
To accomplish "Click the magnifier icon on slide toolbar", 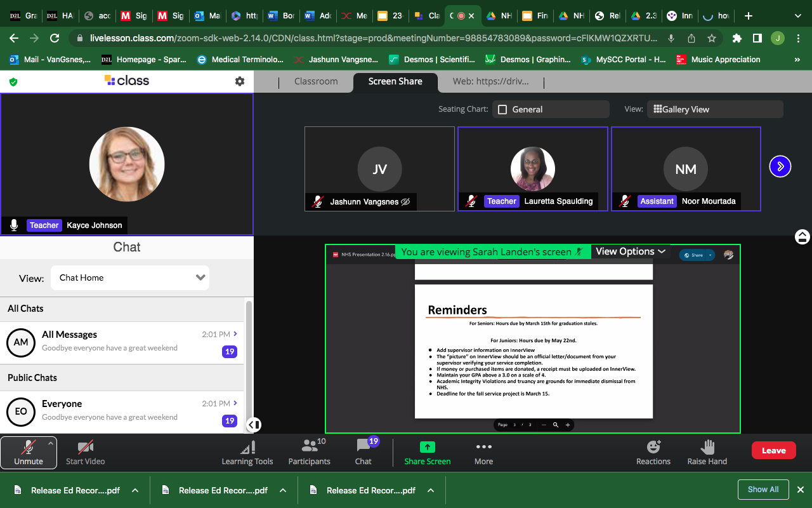I will pos(555,425).
